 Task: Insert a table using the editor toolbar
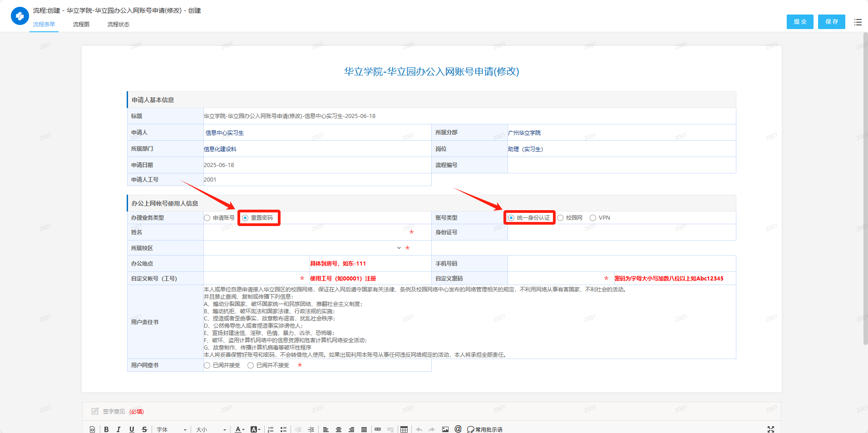tap(404, 429)
